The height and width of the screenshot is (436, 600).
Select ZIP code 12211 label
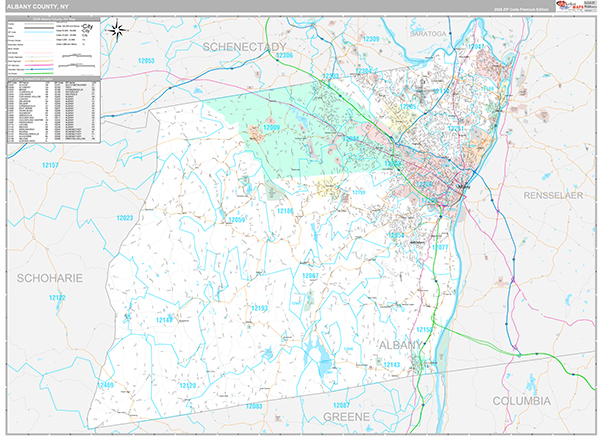(455, 128)
